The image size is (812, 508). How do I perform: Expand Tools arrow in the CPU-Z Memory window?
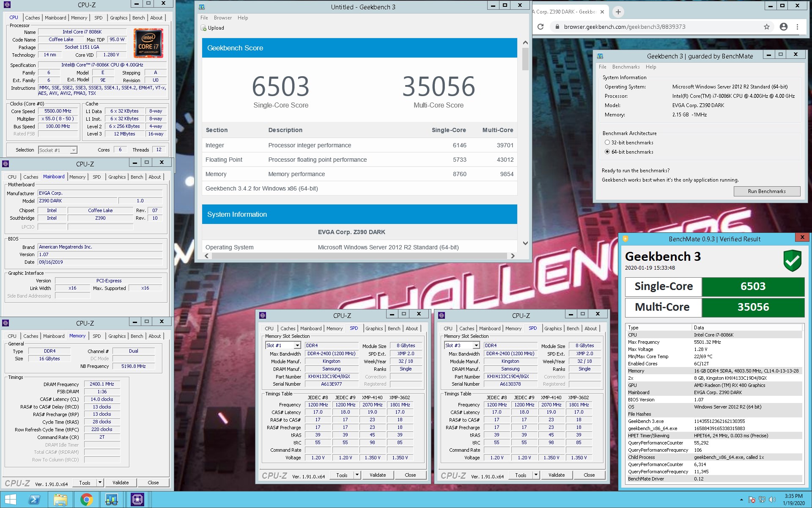[100, 483]
